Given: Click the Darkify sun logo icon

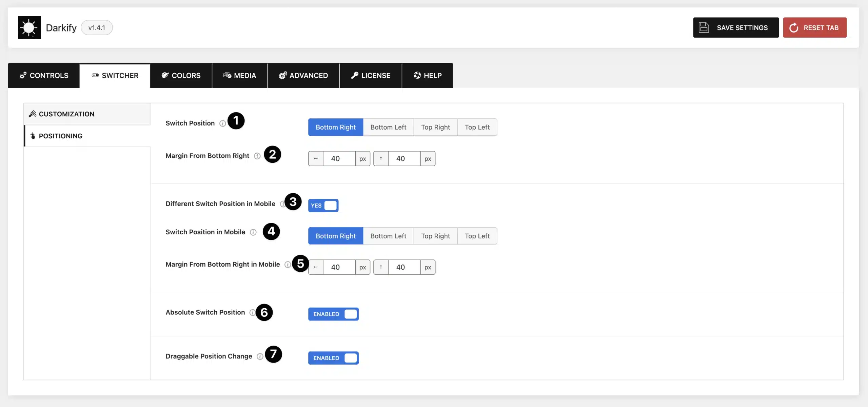Looking at the screenshot, I should [x=29, y=27].
